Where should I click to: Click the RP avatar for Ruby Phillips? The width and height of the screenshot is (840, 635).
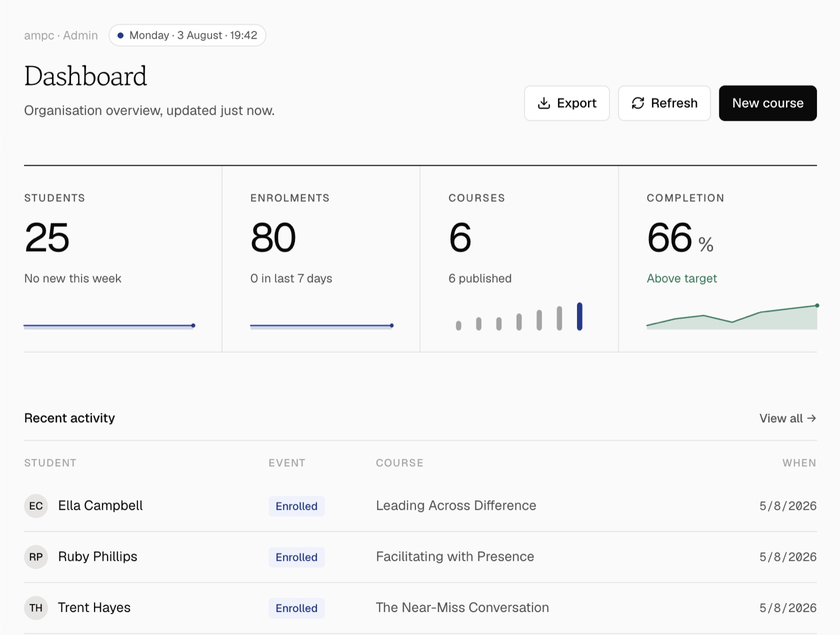tap(36, 557)
